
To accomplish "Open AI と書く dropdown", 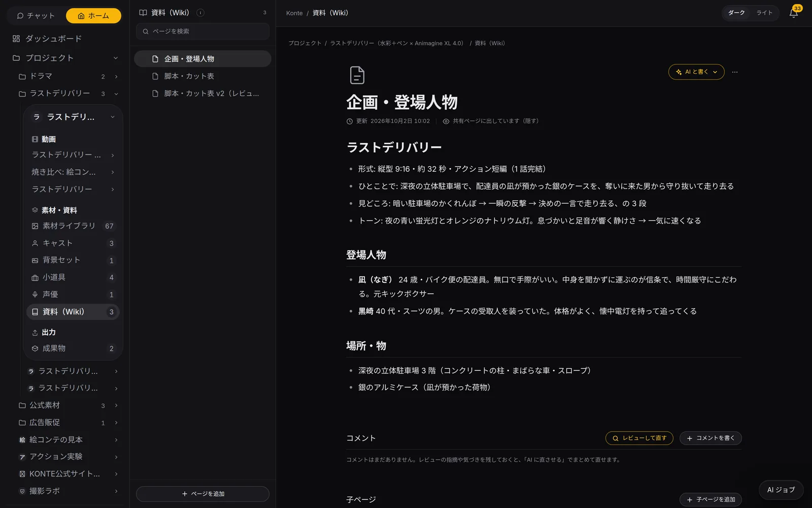I will (696, 72).
